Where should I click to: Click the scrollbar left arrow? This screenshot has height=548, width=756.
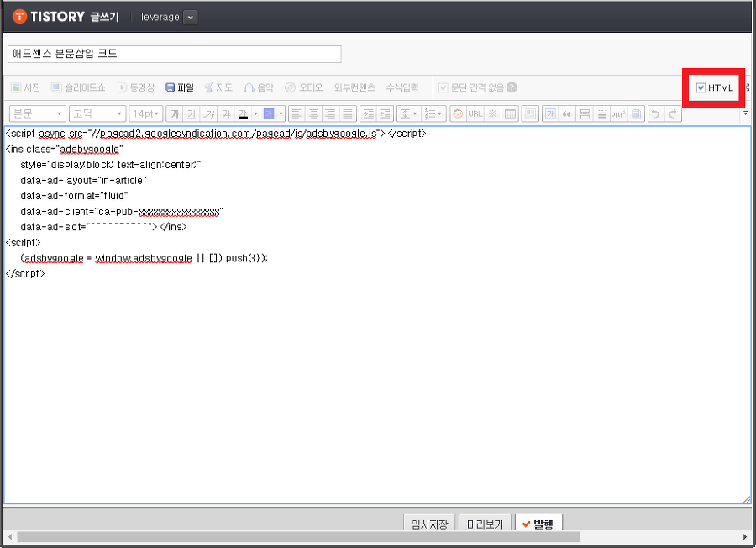click(10, 537)
